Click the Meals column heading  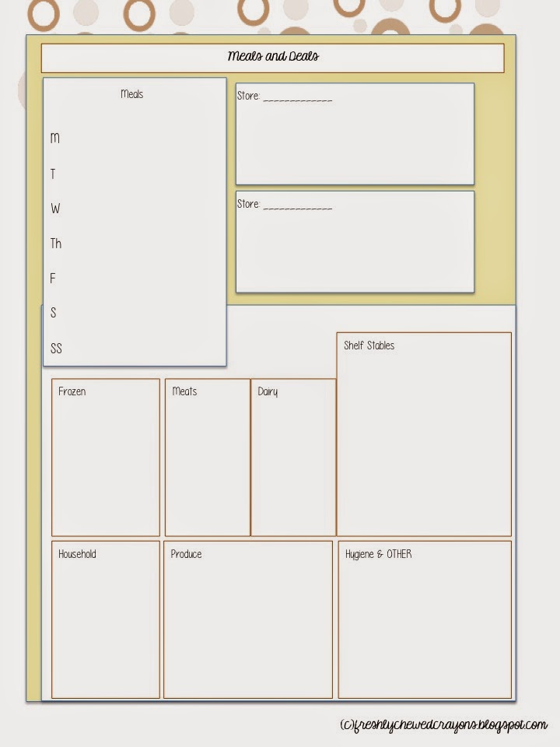(132, 94)
